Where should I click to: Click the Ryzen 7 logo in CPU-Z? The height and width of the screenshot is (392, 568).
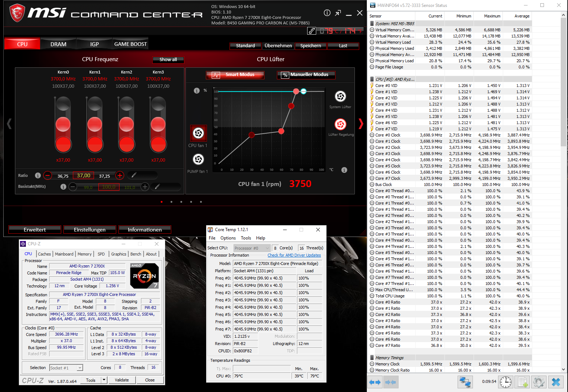pyautogui.click(x=145, y=276)
